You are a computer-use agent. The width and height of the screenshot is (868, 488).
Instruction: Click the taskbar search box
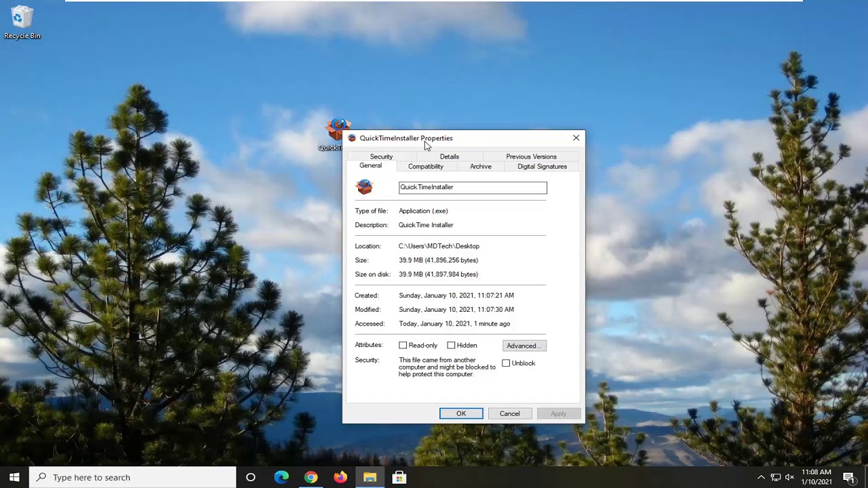click(x=133, y=477)
